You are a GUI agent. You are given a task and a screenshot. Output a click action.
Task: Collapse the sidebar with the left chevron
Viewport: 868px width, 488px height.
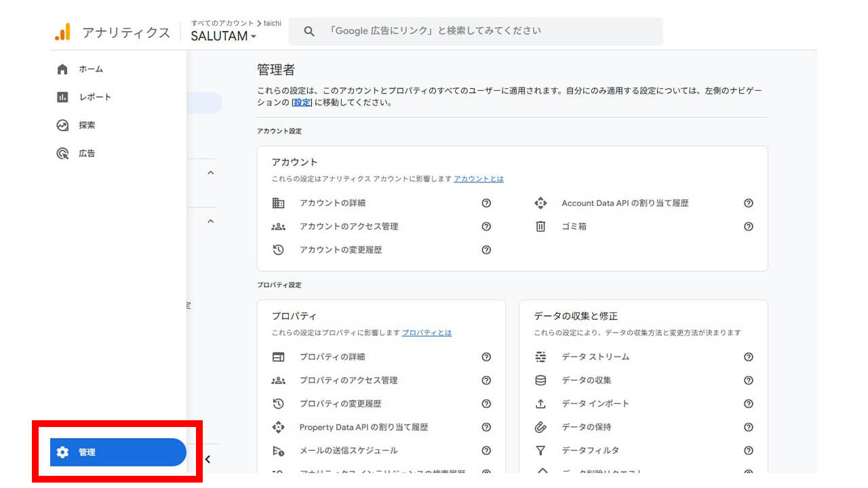[208, 460]
